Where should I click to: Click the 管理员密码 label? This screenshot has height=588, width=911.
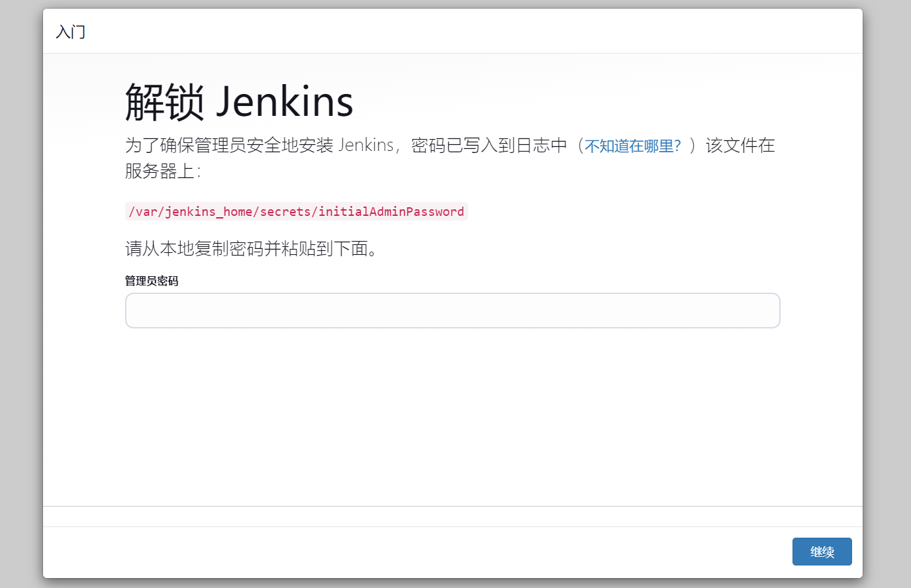152,281
